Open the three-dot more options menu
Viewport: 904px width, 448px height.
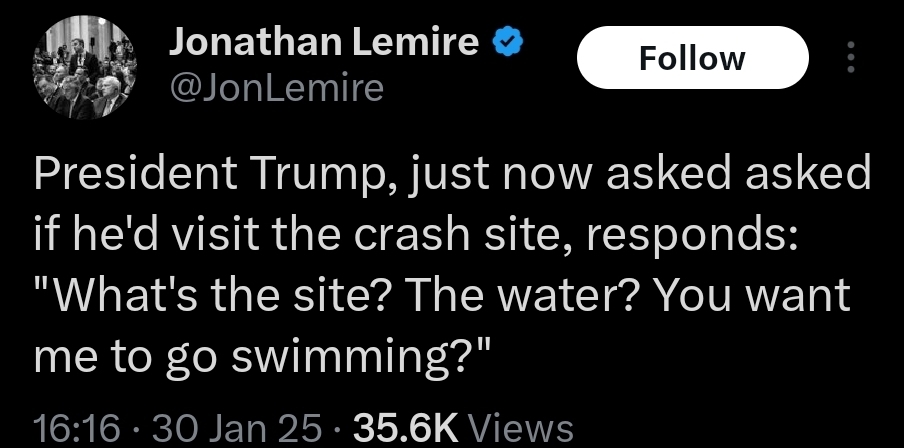[849, 58]
